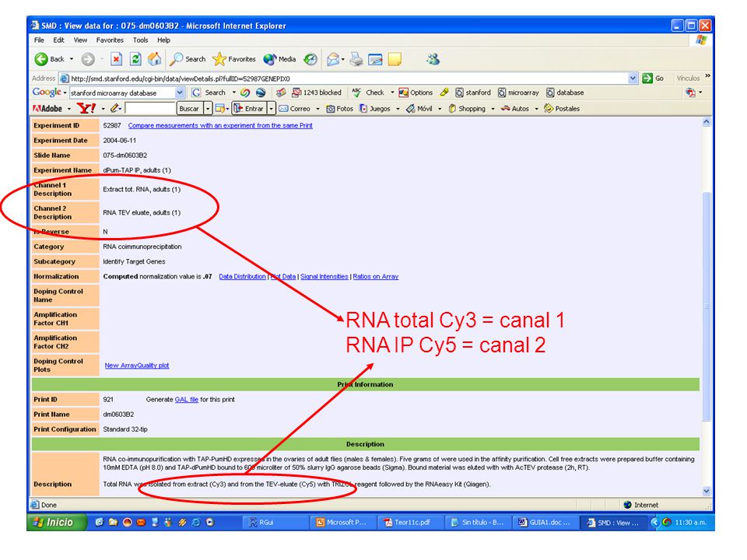
Task: Print the page with the printer icon
Action: [356, 59]
